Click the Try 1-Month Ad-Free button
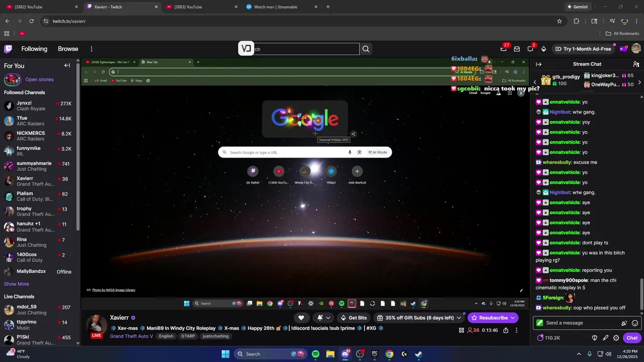 [583, 49]
